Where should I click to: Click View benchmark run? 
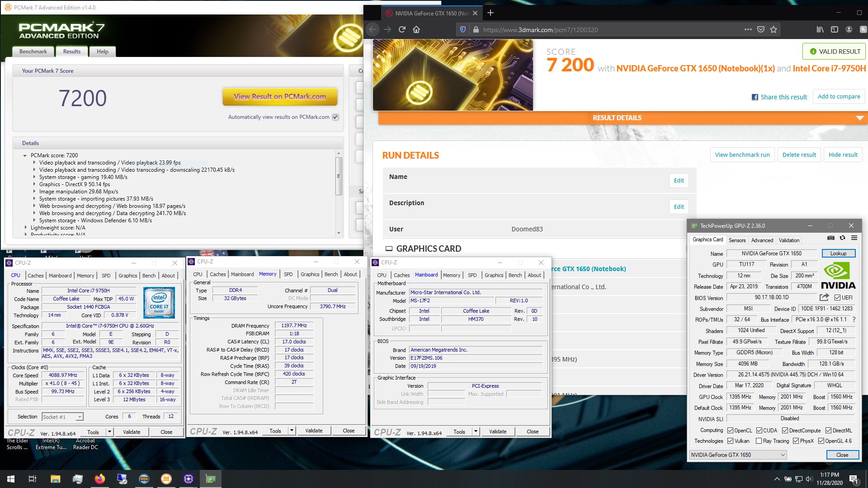click(742, 155)
